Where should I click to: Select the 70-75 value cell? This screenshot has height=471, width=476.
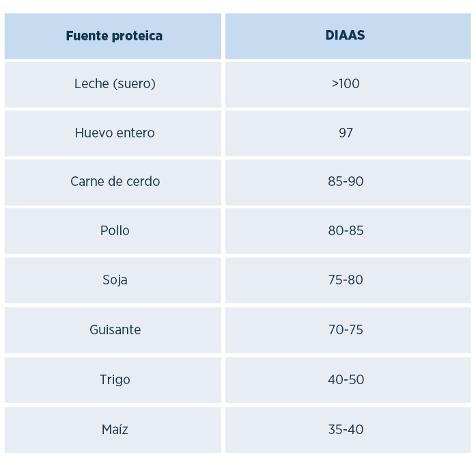[346, 330]
